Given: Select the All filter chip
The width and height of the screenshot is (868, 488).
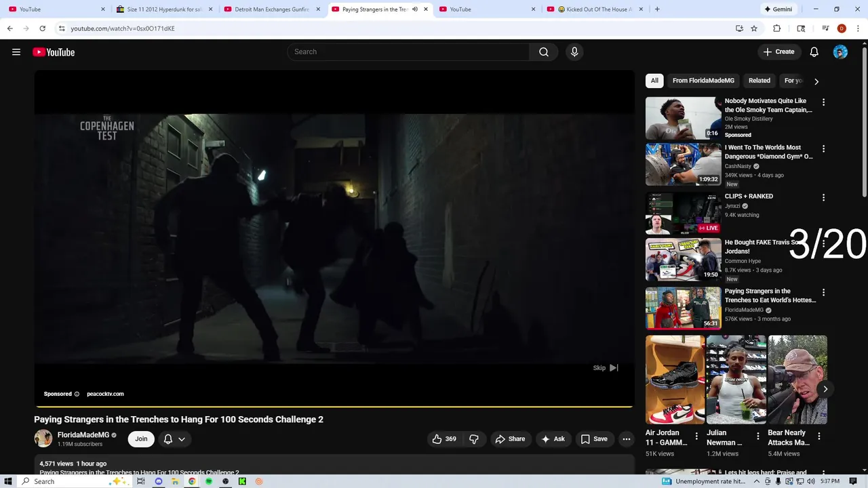Looking at the screenshot, I should coord(654,81).
